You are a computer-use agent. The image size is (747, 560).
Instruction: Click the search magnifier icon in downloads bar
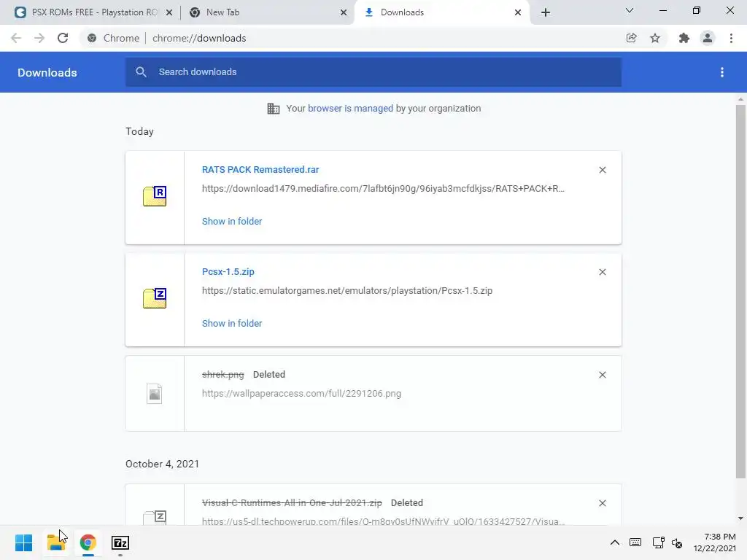tap(141, 72)
